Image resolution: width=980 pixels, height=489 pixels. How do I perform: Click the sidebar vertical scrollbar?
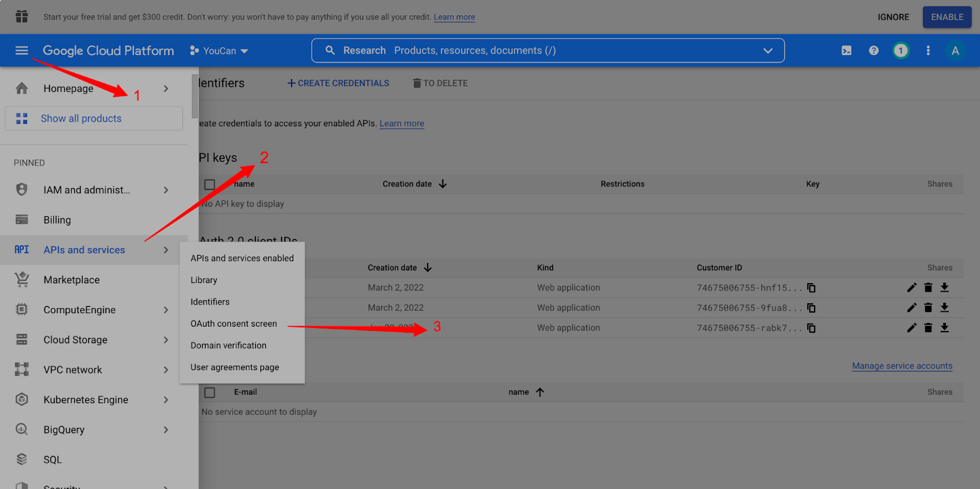pos(195,96)
